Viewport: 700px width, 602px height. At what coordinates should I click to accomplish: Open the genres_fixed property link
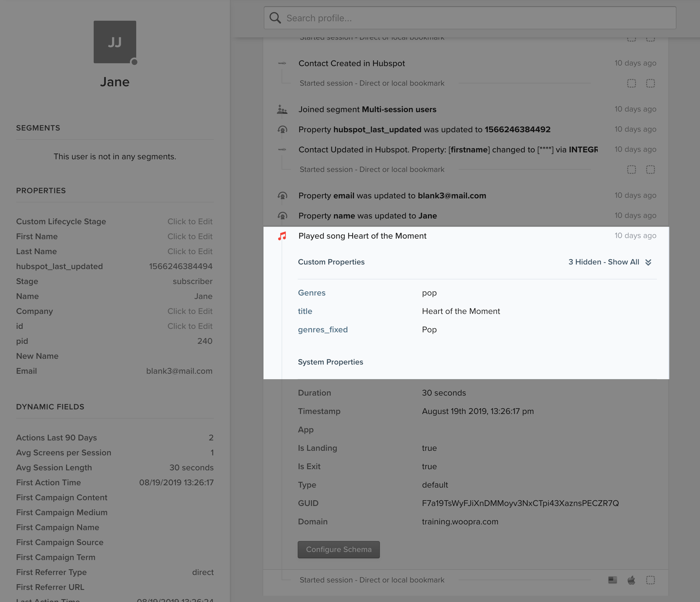[x=323, y=329]
